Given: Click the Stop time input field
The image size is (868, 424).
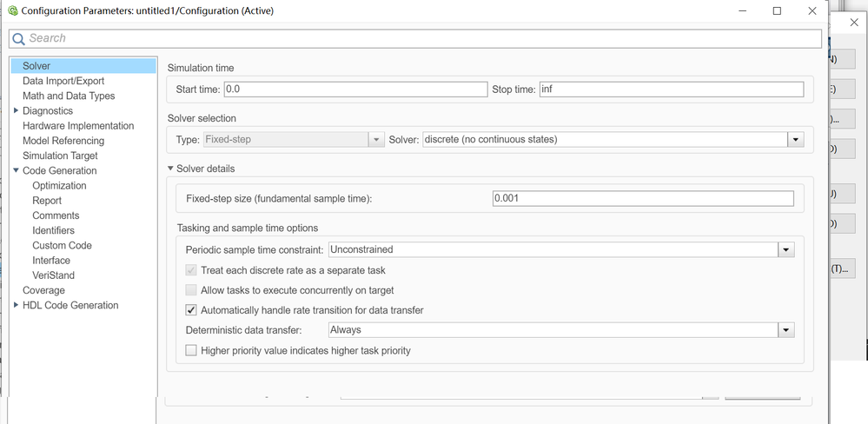Looking at the screenshot, I should (671, 89).
